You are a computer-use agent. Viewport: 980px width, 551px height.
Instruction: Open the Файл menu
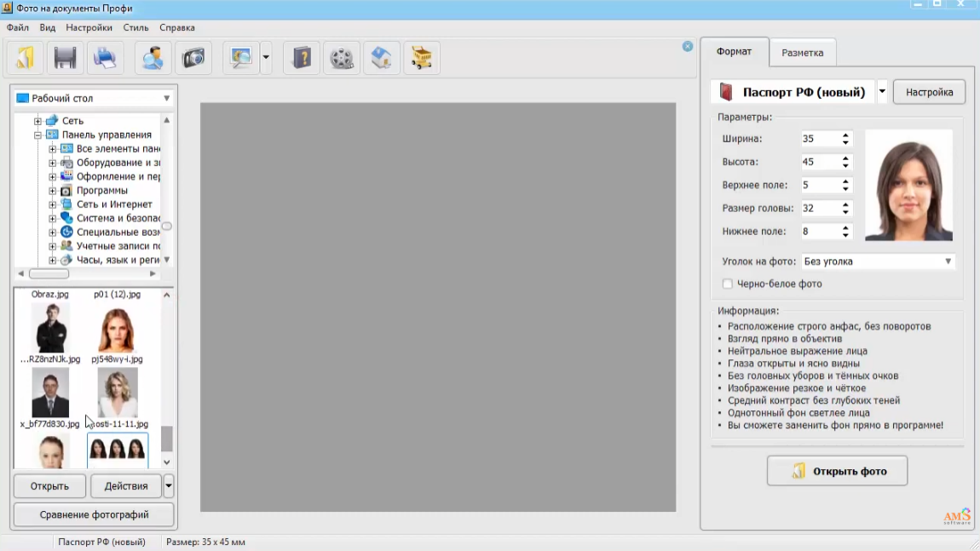[18, 27]
